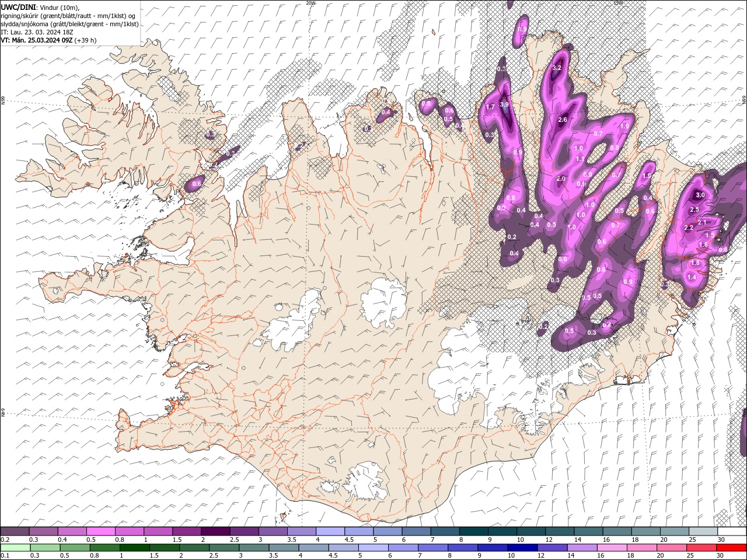The width and height of the screenshot is (747, 560).
Task: Click the lower legend blue swatch labeled 8
Action: coord(462,548)
